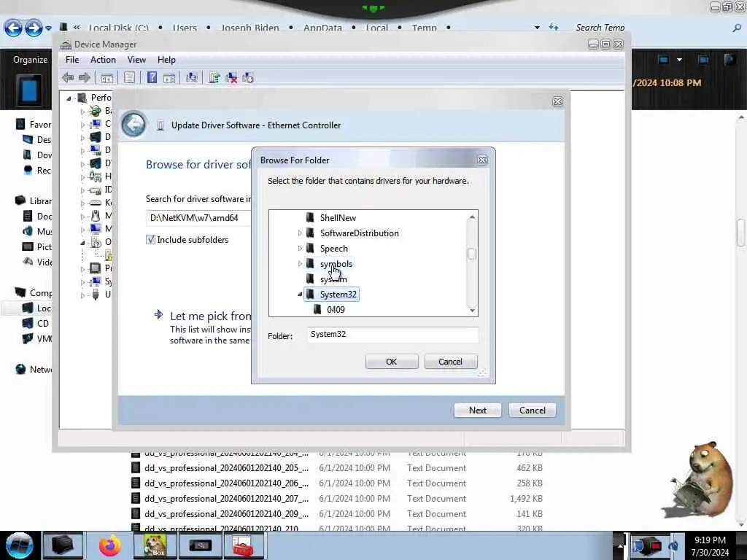Click the driver path field D:\NetKVM\w7\amd64
Image resolution: width=747 pixels, height=560 pixels.
[x=198, y=217]
